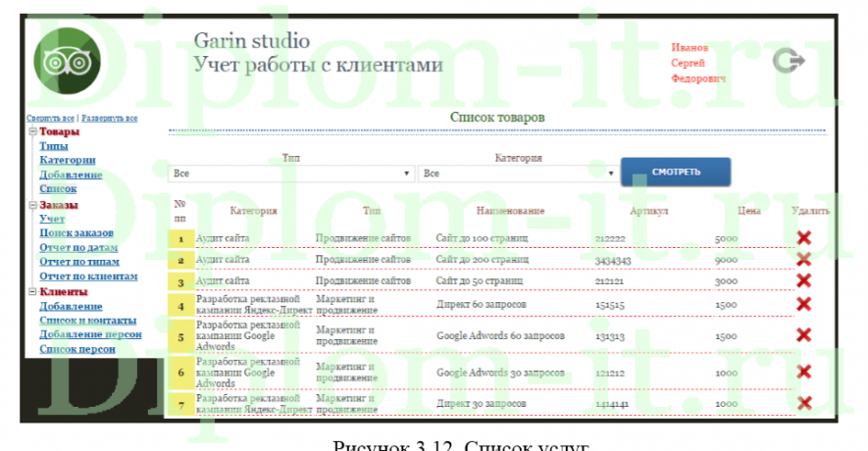Click the logout arrow icon
868x451 pixels.
point(788,62)
